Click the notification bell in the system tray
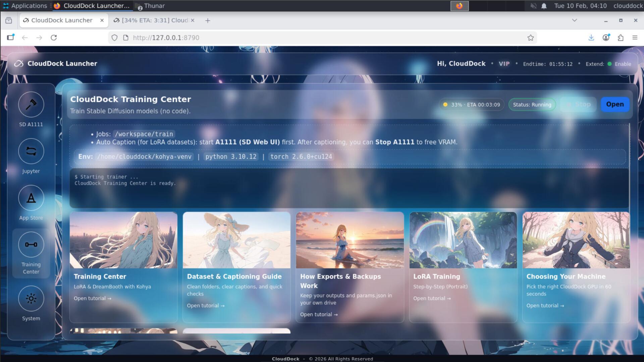Image resolution: width=644 pixels, height=362 pixels. [x=544, y=6]
